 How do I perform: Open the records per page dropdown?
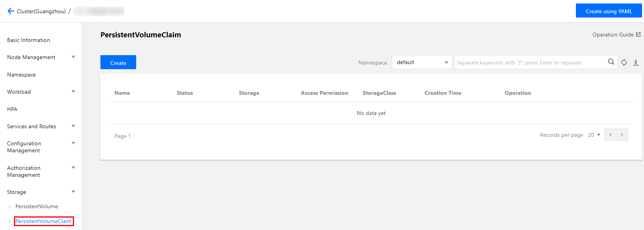pos(594,135)
